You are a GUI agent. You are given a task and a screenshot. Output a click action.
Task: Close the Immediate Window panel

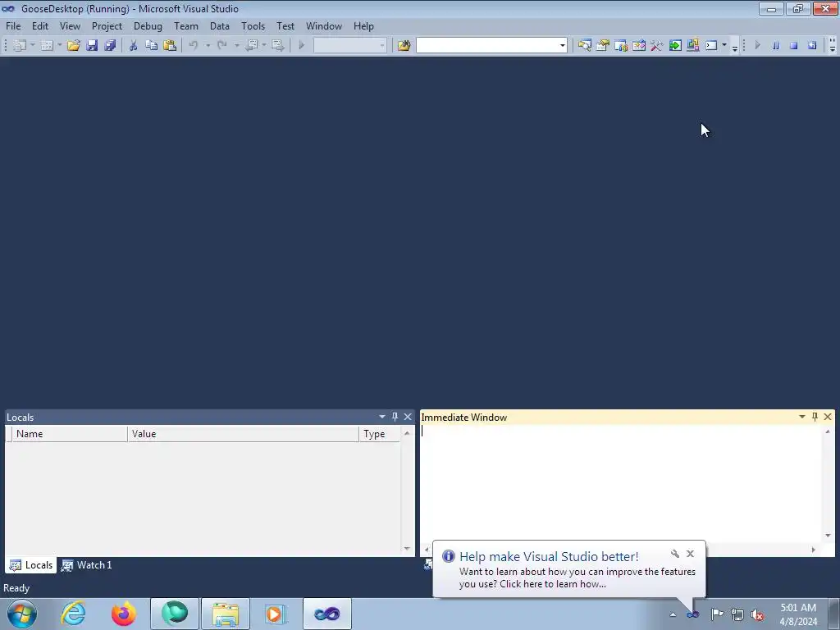[x=828, y=417]
